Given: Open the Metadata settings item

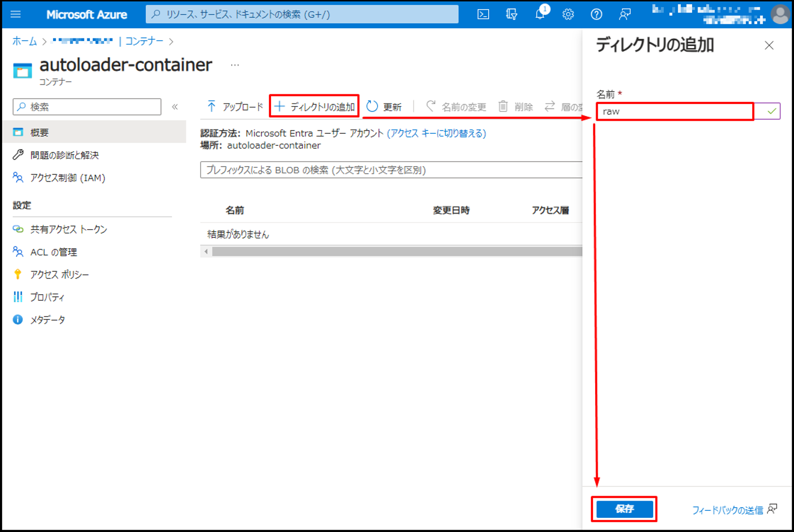Looking at the screenshot, I should coord(47,320).
